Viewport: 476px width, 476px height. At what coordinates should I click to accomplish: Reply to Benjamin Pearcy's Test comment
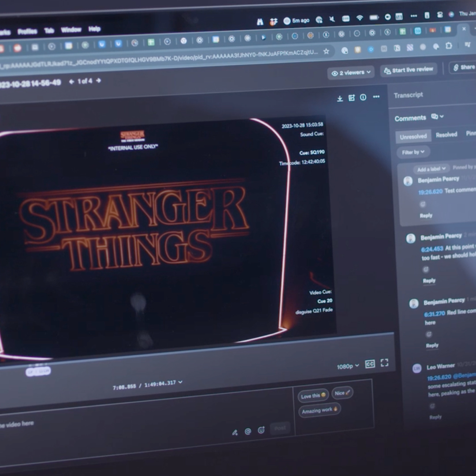(426, 216)
